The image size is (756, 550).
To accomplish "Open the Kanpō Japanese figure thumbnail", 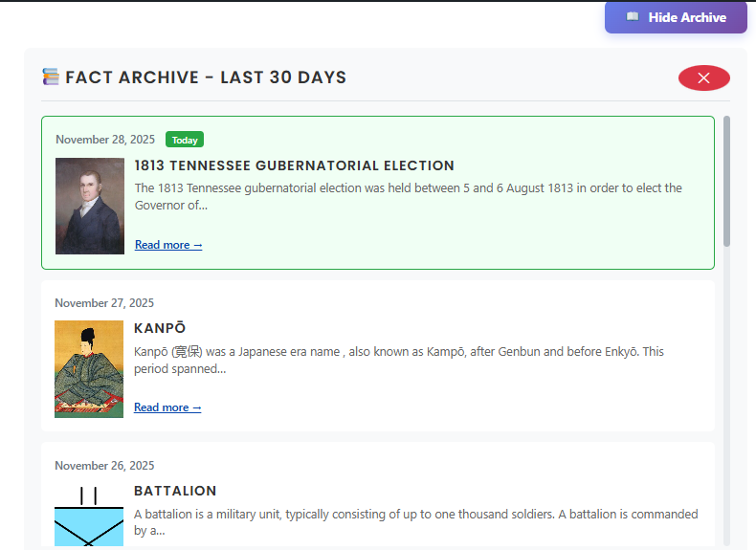I will [x=89, y=369].
